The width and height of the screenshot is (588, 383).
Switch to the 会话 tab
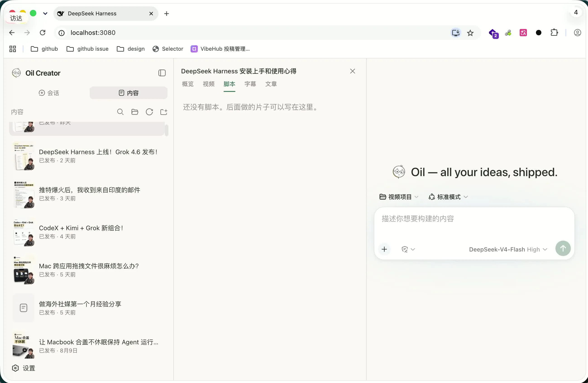click(49, 93)
